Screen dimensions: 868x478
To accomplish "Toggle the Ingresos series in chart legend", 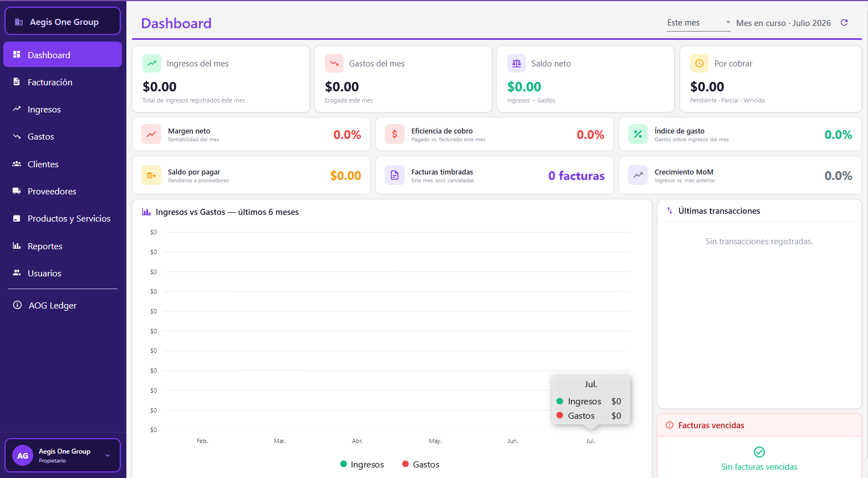I will tap(362, 464).
